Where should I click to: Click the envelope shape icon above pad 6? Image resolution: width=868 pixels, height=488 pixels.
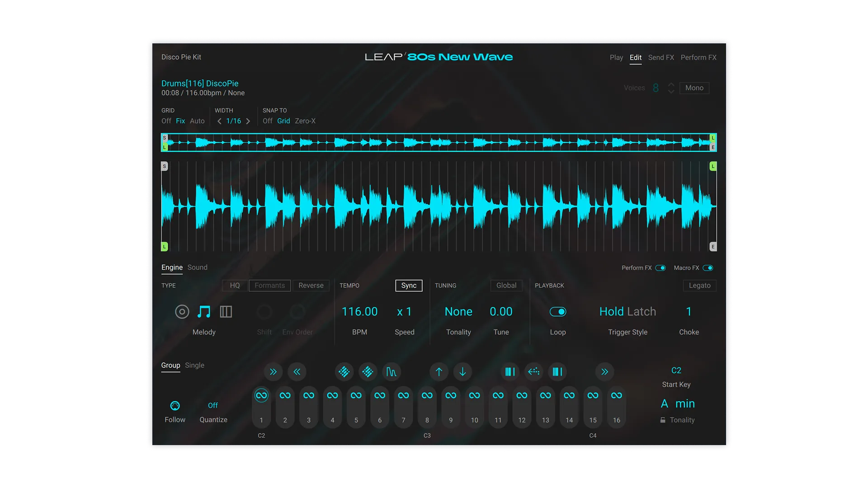(391, 372)
